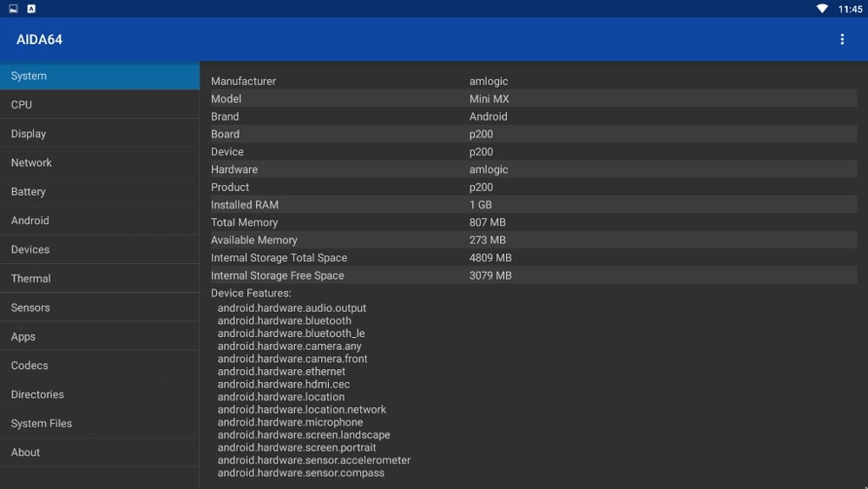
Task: Open the three-dot overflow menu
Action: click(x=842, y=39)
